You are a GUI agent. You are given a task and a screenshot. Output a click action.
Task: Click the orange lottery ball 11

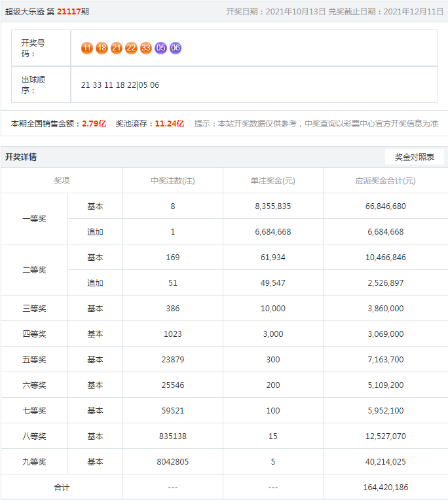(87, 48)
